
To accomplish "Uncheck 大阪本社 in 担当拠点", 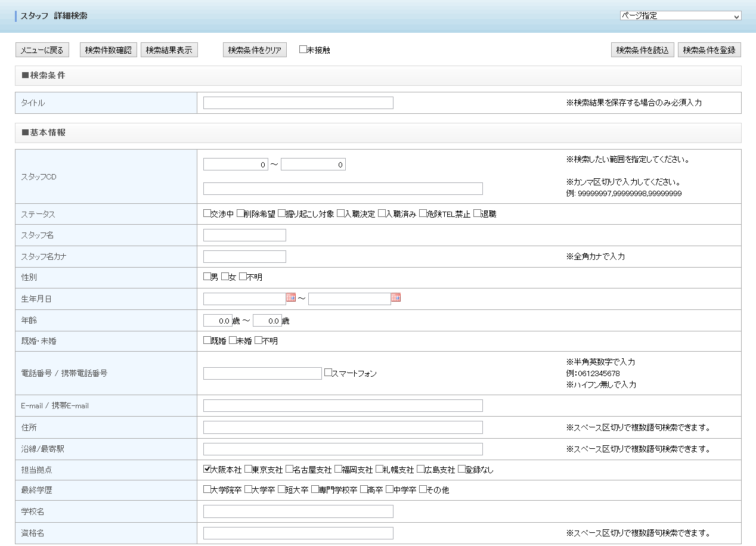I will 207,469.
